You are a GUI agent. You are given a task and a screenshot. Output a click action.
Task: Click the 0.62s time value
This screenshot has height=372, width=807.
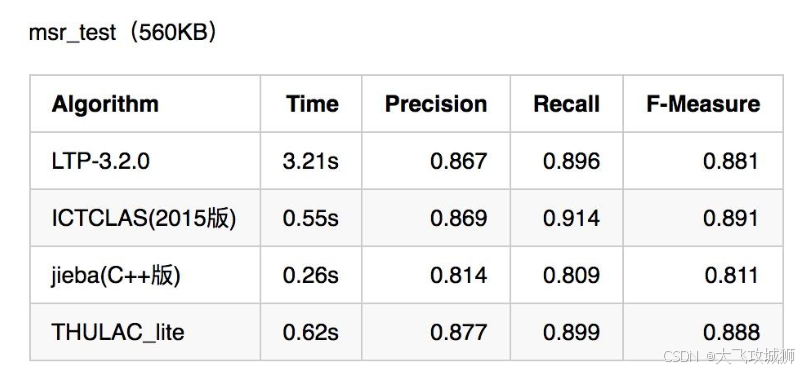click(x=311, y=332)
